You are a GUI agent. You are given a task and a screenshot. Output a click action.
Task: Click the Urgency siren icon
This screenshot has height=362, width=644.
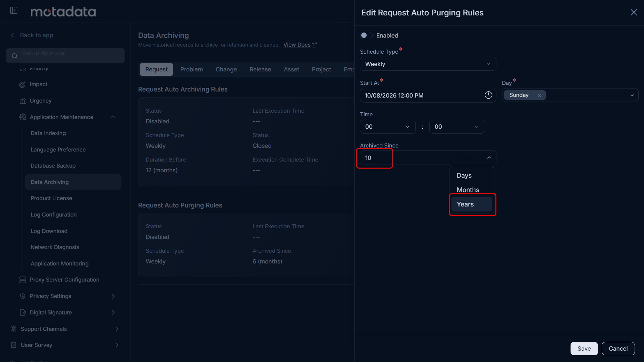(x=22, y=101)
